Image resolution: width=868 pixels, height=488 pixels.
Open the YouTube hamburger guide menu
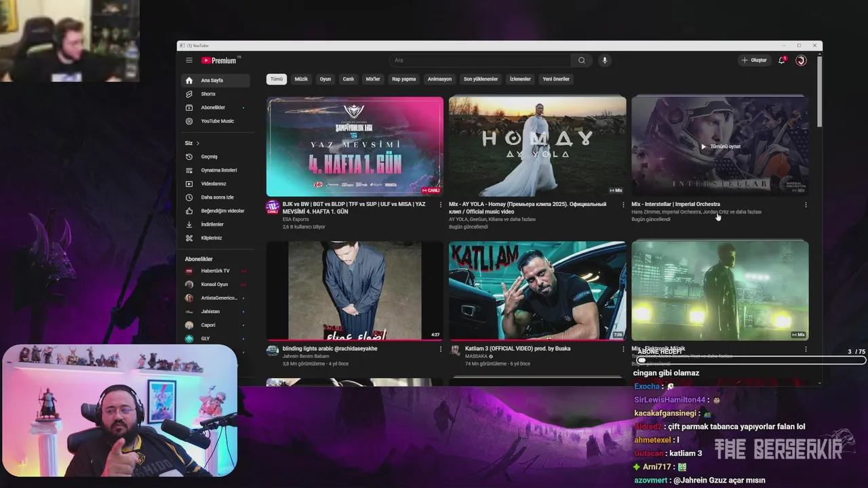tap(189, 60)
